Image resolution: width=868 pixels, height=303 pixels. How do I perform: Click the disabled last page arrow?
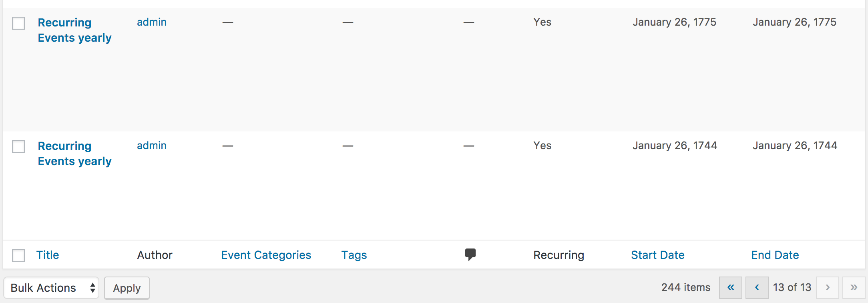pyautogui.click(x=854, y=288)
